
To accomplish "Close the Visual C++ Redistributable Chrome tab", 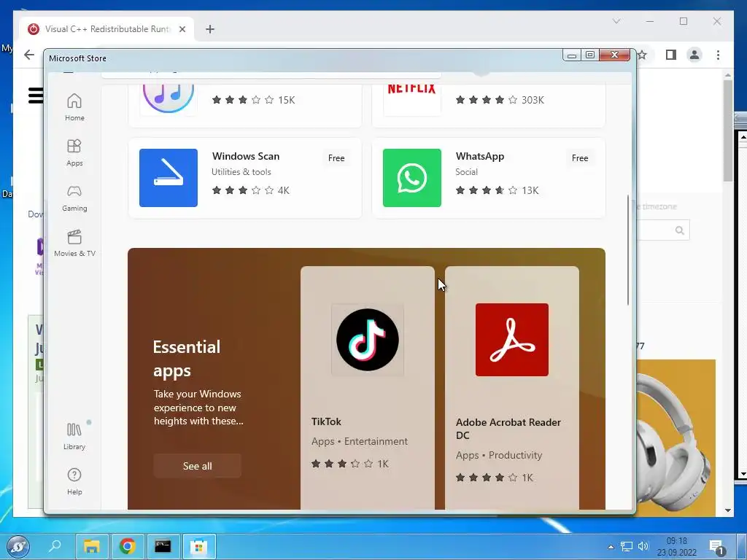I will coord(182,29).
